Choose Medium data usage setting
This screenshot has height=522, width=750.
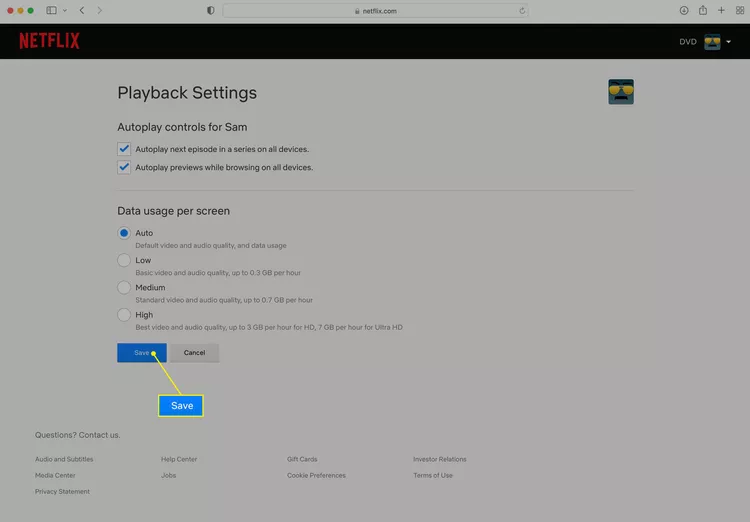pos(124,287)
